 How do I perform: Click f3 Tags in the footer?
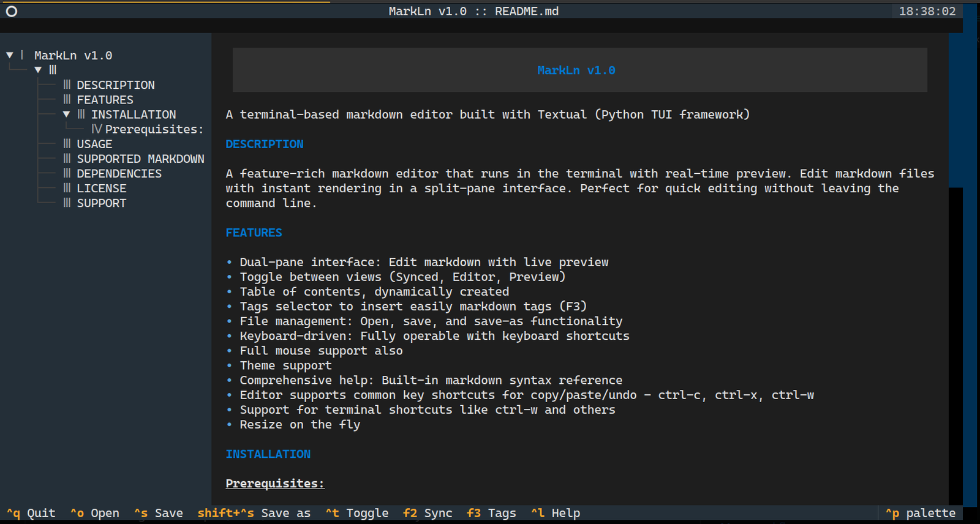point(491,513)
